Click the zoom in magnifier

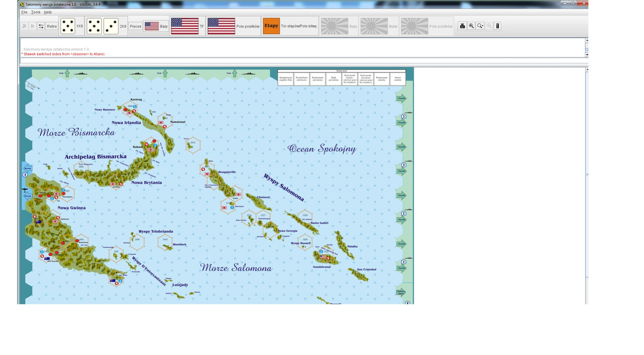(471, 26)
